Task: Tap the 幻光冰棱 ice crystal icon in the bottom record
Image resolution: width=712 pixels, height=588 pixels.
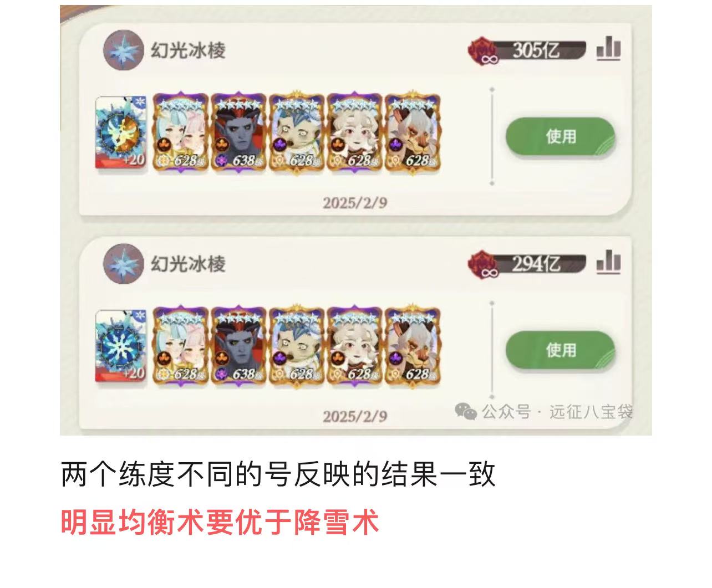Action: 123,263
